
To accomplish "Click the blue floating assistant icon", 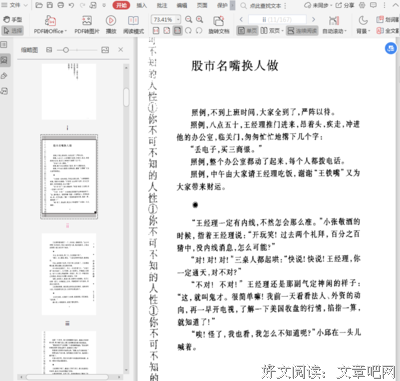I will pos(391,48).
